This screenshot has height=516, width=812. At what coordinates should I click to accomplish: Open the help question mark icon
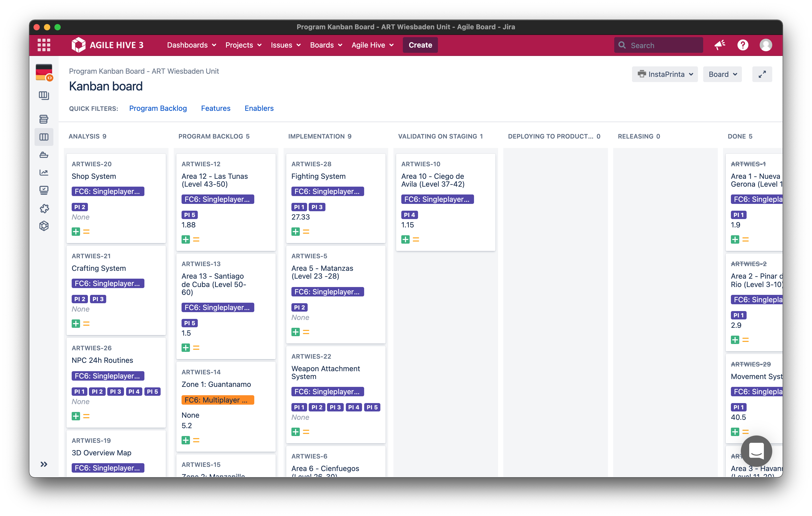(x=742, y=45)
